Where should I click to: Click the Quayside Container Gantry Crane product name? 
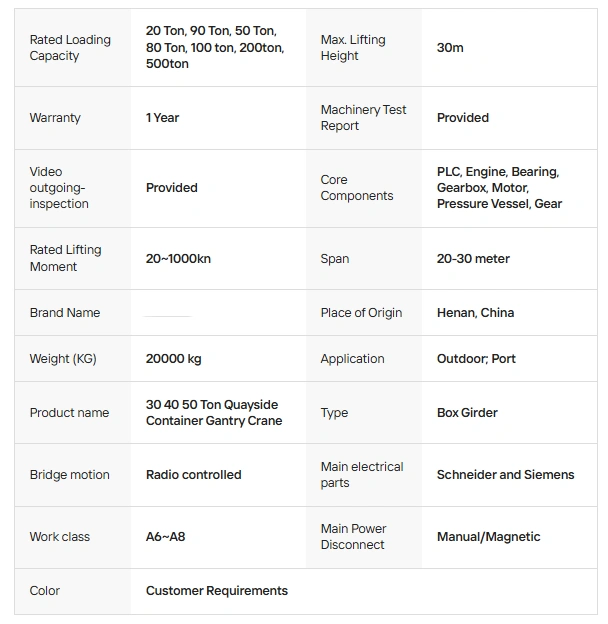[x=214, y=413]
